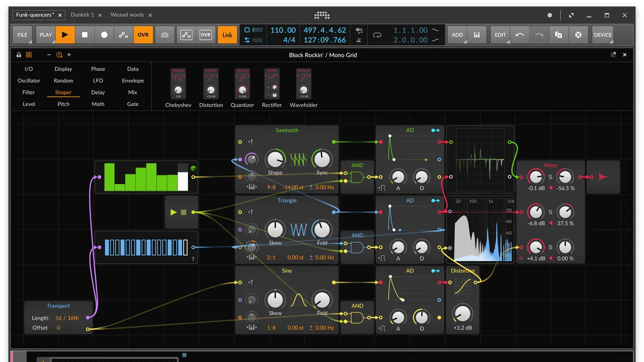Close the Dunkirk 1 tab

[99, 15]
